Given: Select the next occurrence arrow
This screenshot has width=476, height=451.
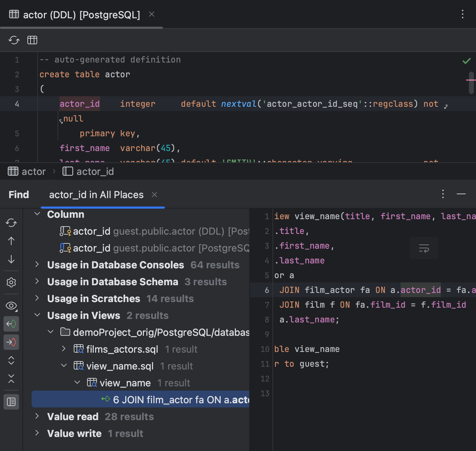Looking at the screenshot, I should (x=11, y=260).
